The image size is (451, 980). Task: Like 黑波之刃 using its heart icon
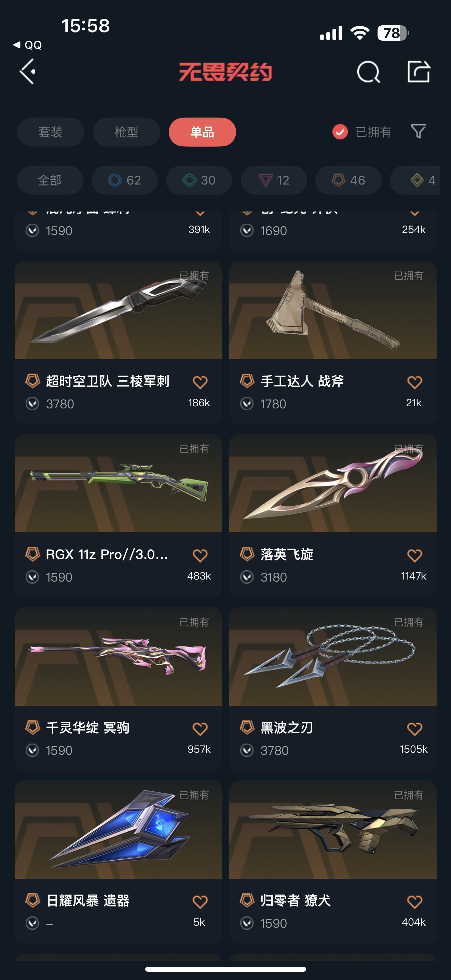[414, 729]
